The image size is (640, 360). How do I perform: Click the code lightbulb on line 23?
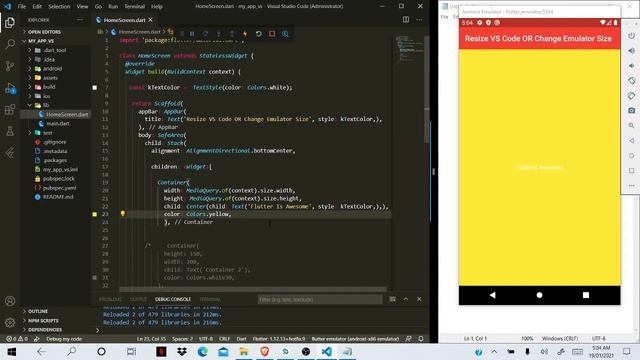(x=122, y=213)
